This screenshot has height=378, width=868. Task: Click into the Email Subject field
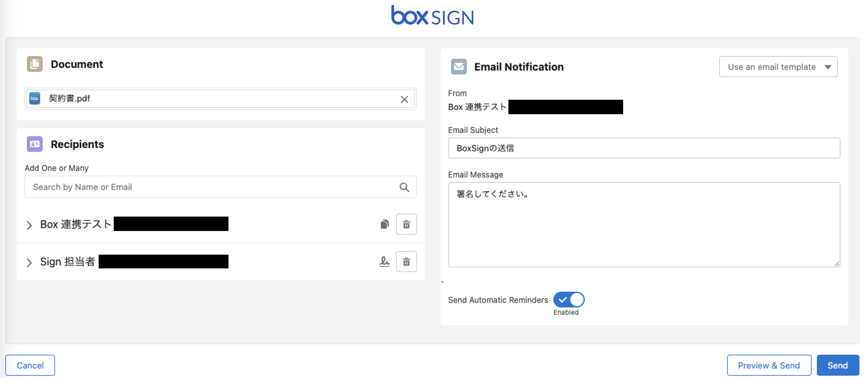click(643, 148)
